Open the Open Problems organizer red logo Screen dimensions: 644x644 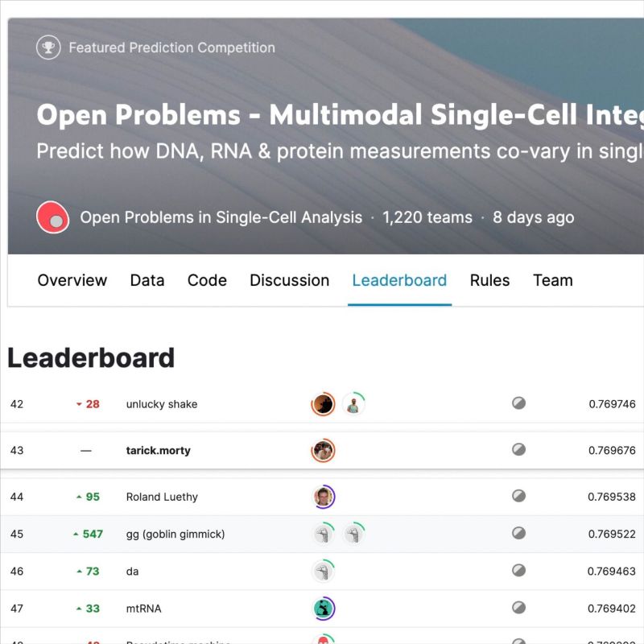coord(53,217)
